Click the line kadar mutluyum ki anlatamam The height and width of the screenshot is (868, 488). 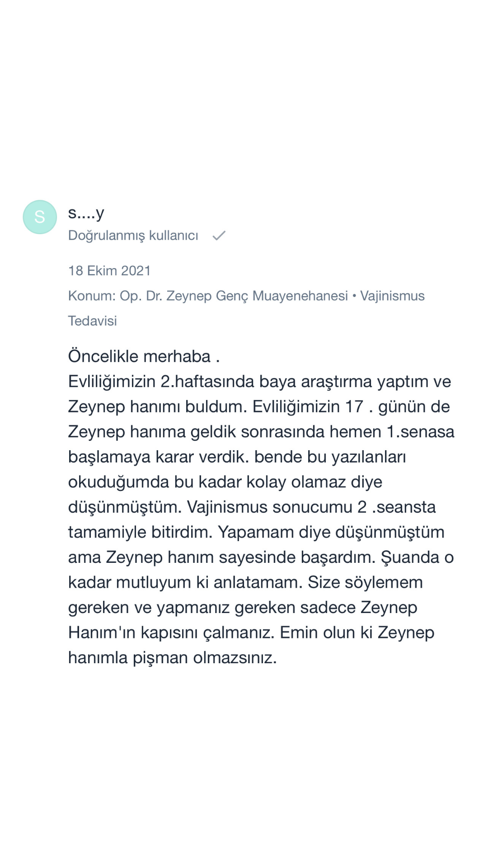tap(185, 582)
